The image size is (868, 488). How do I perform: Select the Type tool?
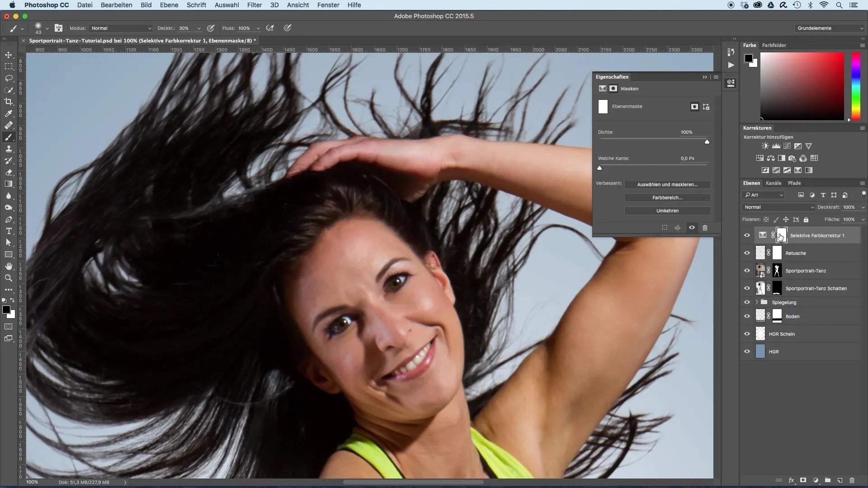[9, 231]
